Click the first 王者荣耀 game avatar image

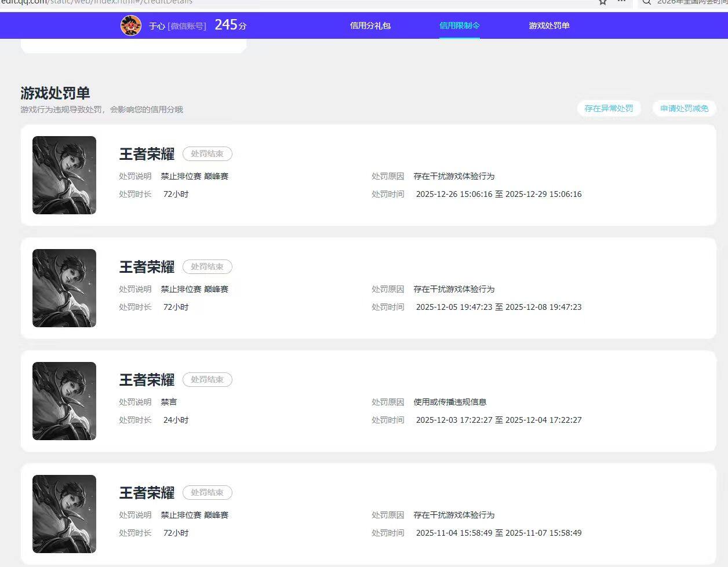pos(64,175)
